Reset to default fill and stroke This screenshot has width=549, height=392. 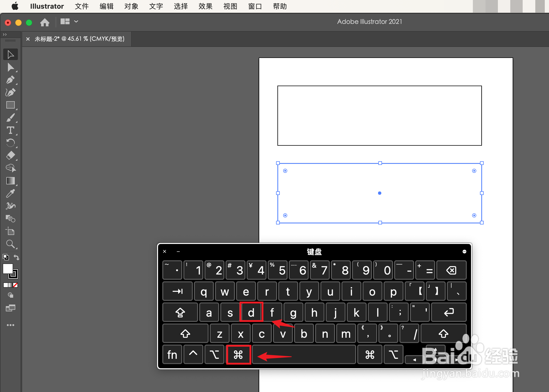[x=6, y=257]
